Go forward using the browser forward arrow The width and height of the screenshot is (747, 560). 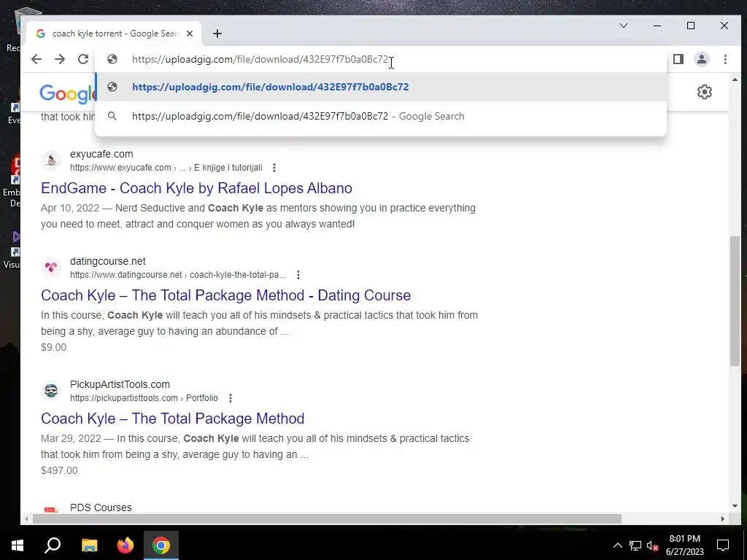(60, 59)
